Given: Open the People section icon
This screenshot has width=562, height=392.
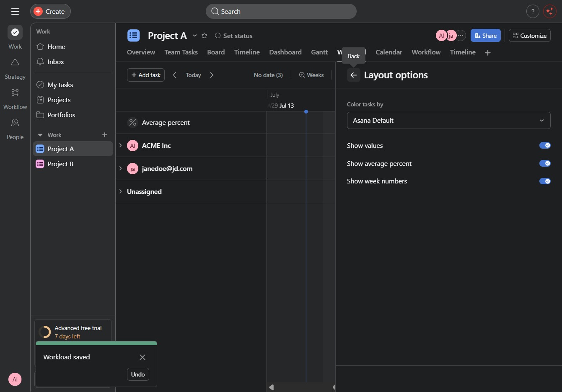Looking at the screenshot, I should [15, 123].
